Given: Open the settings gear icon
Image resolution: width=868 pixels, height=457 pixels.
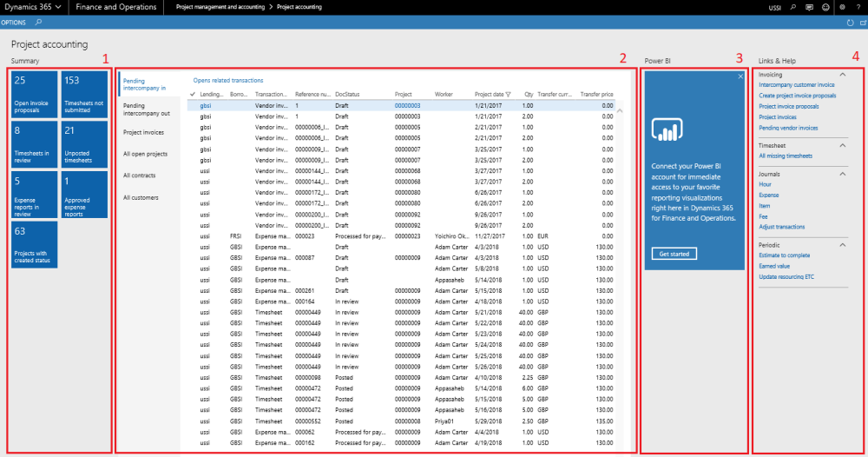Looking at the screenshot, I should (842, 7).
